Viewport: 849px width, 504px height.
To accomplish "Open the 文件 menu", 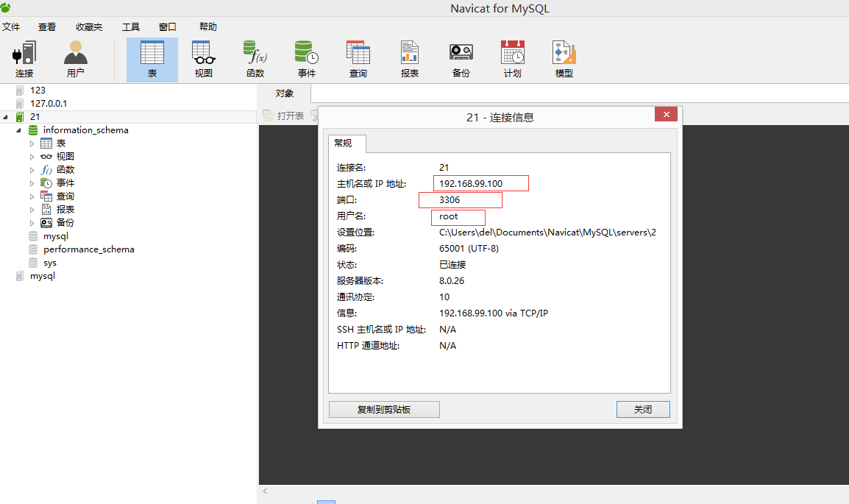I will click(x=11, y=27).
